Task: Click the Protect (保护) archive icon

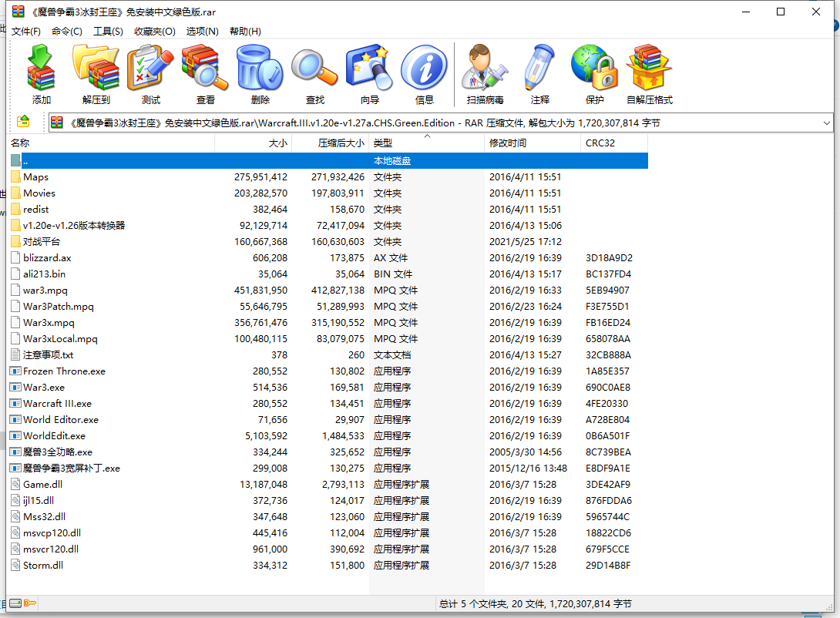Action: 594,74
